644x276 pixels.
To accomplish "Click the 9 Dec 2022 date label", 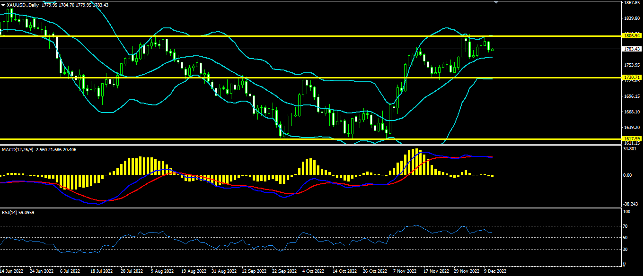I will pyautogui.click(x=495, y=272).
